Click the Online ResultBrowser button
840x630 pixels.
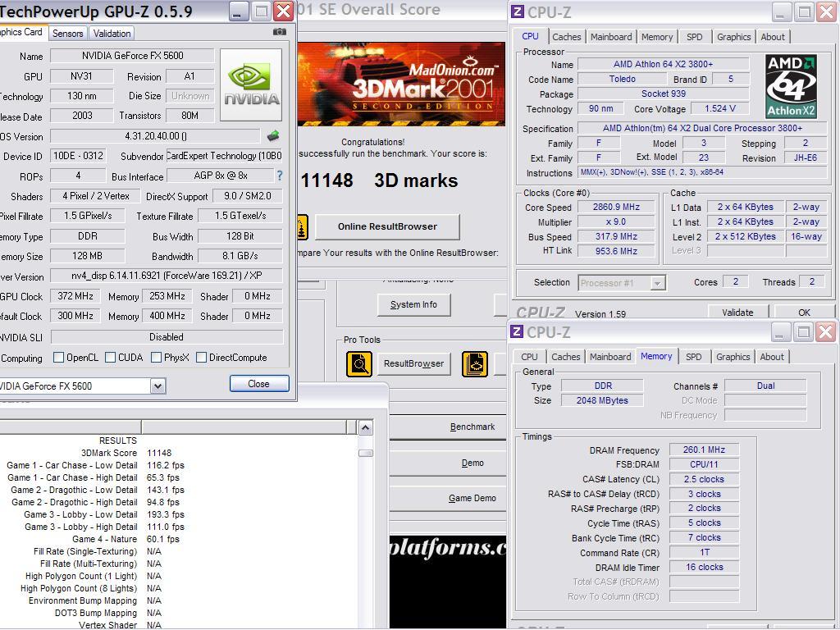click(x=387, y=226)
